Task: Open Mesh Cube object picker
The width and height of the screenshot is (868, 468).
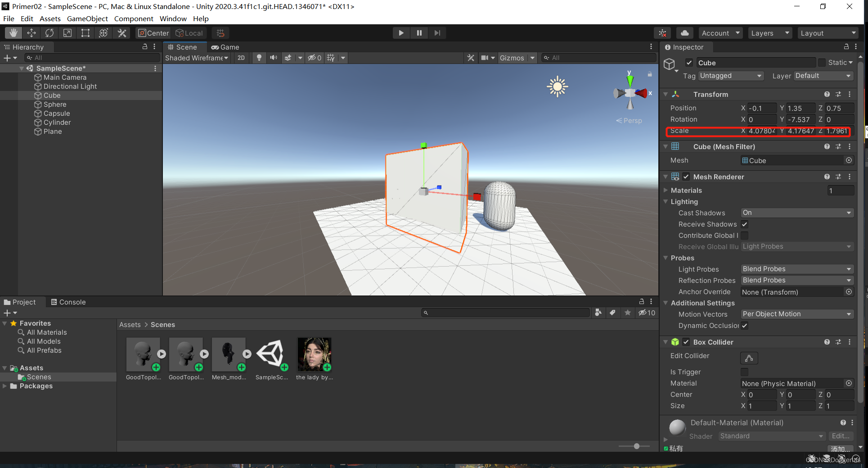Action: click(849, 160)
